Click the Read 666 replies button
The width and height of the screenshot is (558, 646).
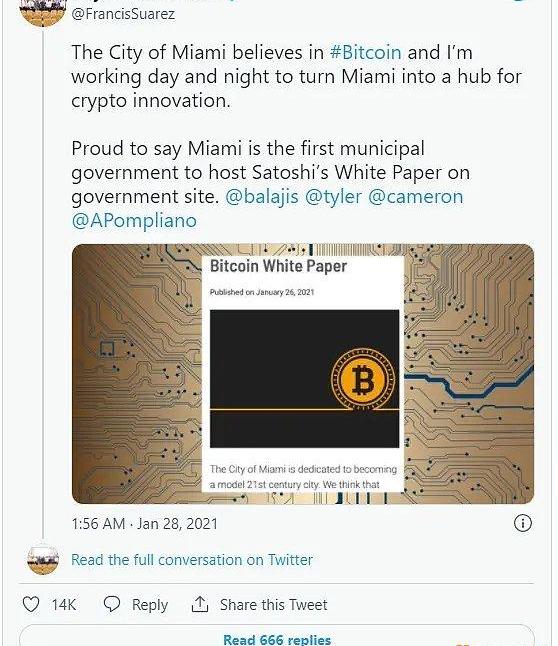tap(277, 636)
